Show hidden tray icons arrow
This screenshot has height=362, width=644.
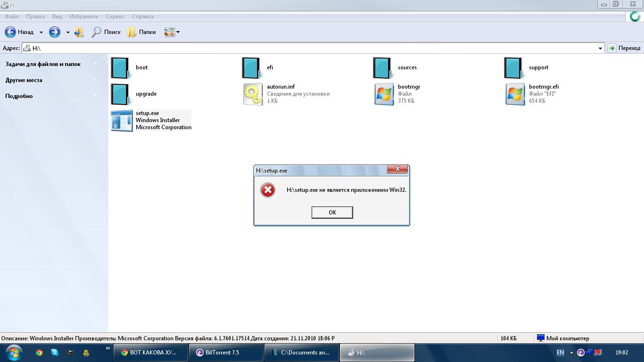tap(571, 353)
